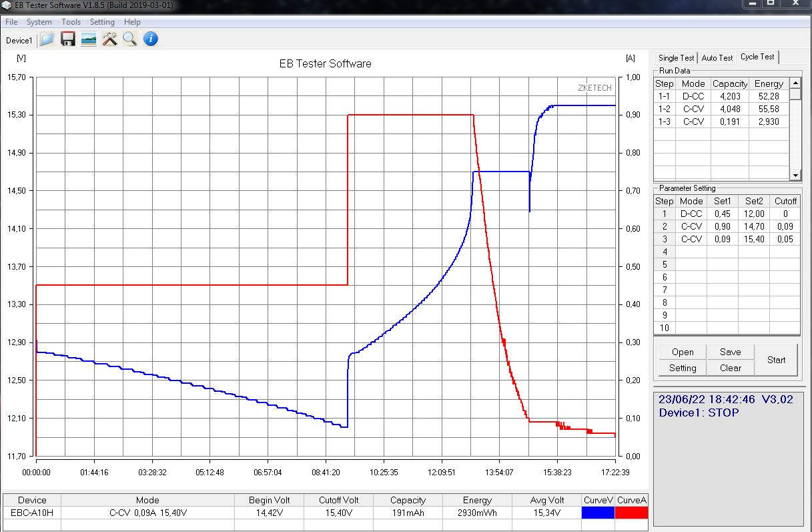Screen dimensions: 812x532
Task: Open the hammer and wrench settings icon
Action: point(109,39)
